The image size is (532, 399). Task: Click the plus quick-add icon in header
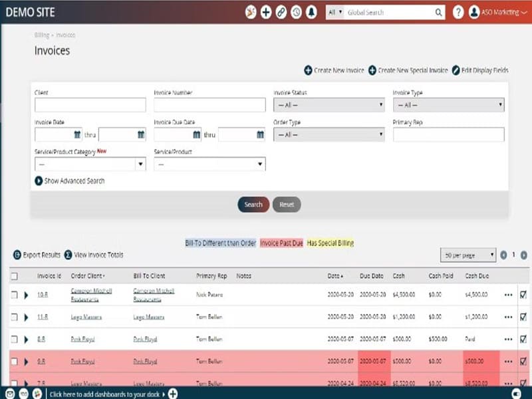(266, 13)
